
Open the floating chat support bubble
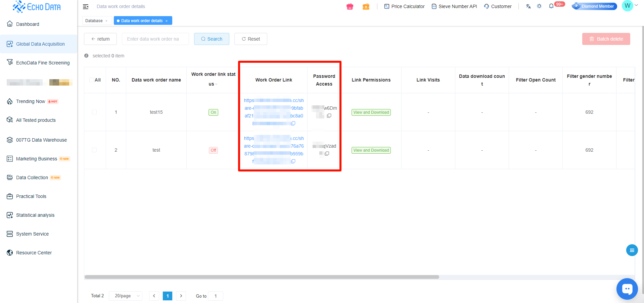(x=627, y=289)
